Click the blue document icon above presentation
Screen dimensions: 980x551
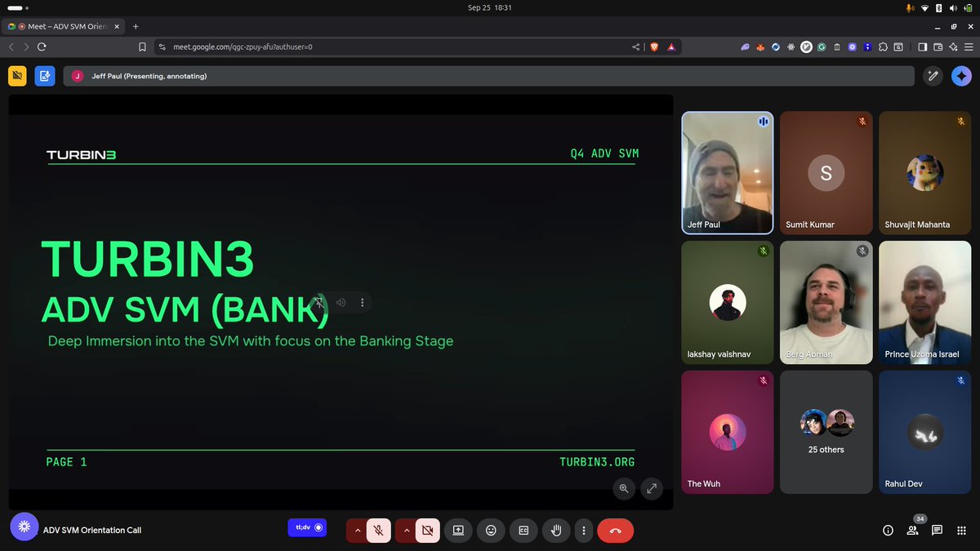[x=44, y=76]
